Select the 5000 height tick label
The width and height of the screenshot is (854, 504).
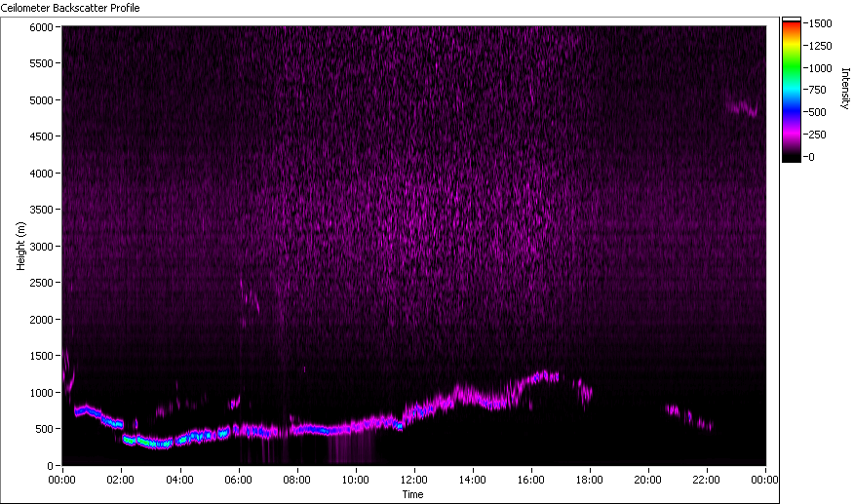[x=41, y=100]
